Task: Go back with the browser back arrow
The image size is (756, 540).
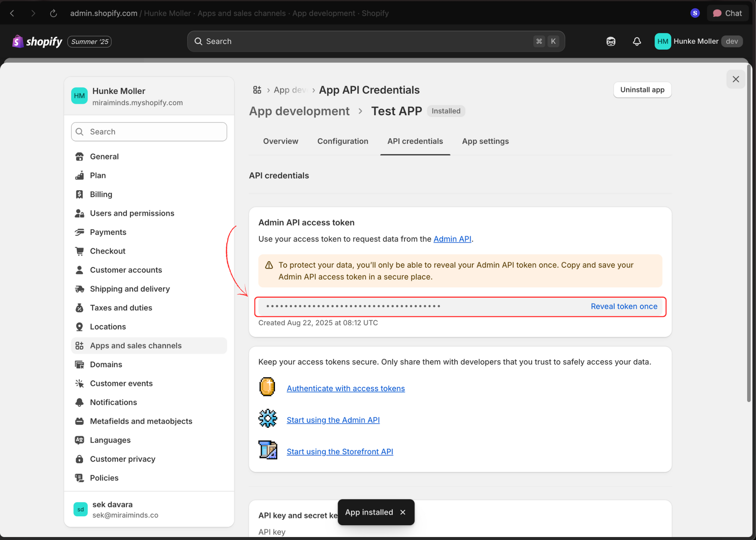Action: [x=12, y=13]
